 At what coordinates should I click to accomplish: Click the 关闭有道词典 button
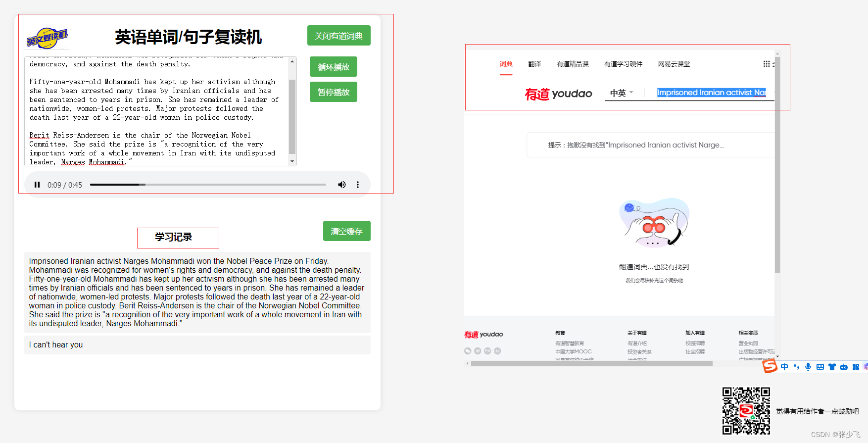click(x=339, y=36)
